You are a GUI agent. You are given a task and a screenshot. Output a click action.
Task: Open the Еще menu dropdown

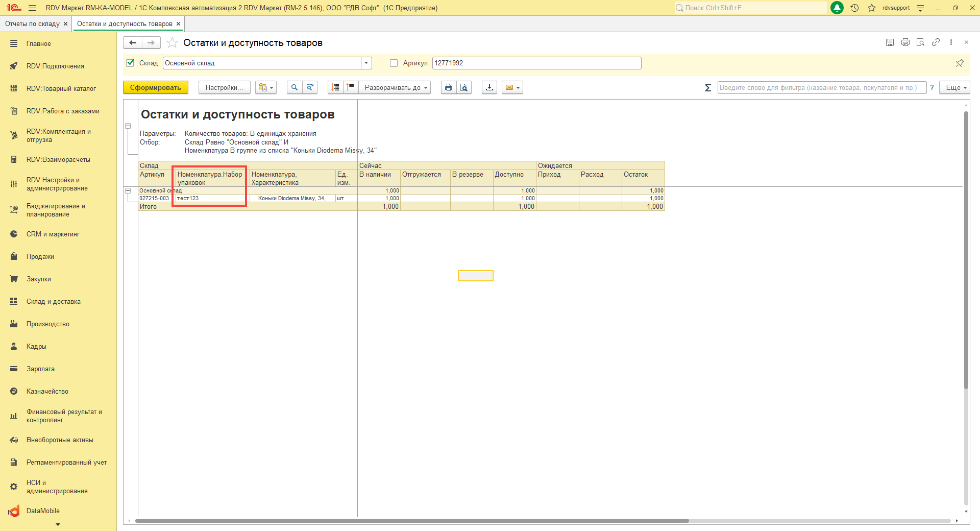pyautogui.click(x=956, y=87)
